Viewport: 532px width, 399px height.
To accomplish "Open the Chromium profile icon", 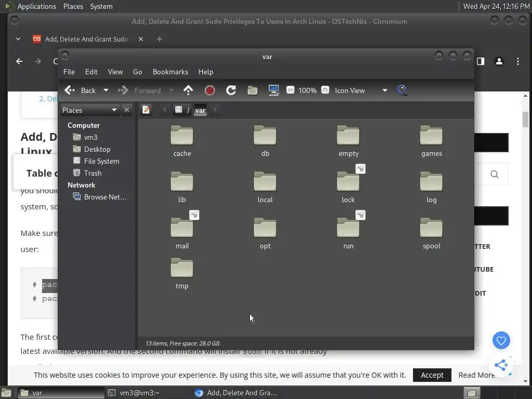I will (x=499, y=61).
